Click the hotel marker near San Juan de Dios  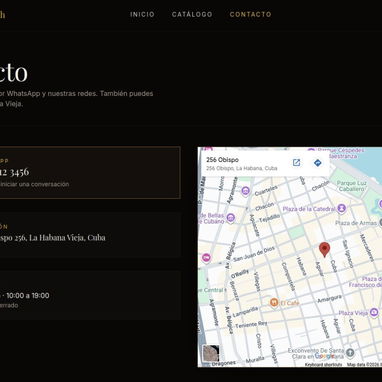[x=206, y=258]
